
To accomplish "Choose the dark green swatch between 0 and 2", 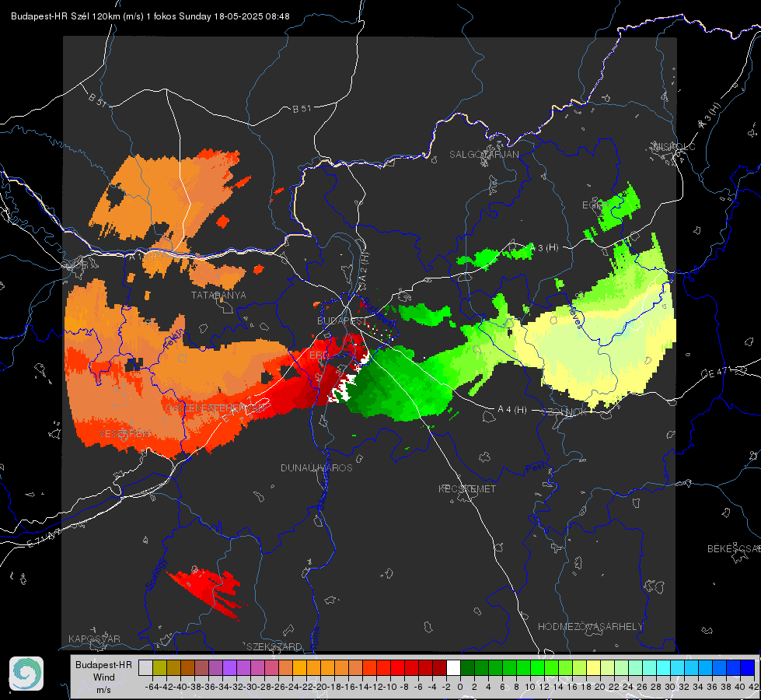I will click(x=467, y=668).
